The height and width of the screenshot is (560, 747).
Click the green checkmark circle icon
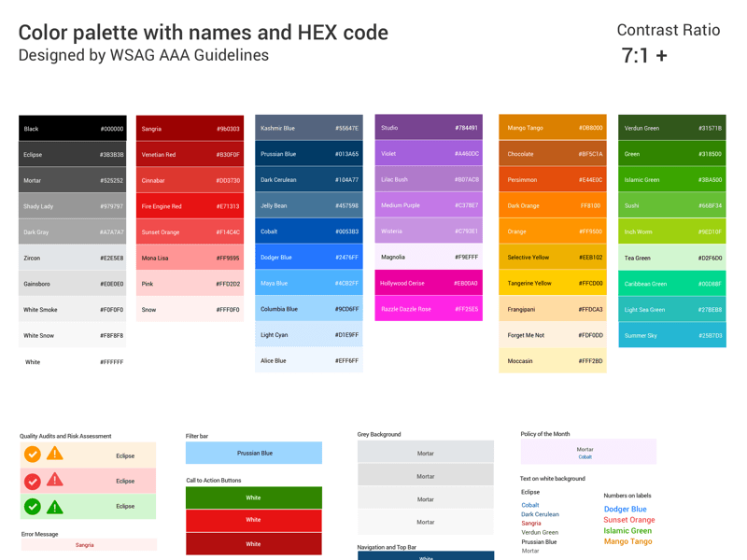[33, 507]
